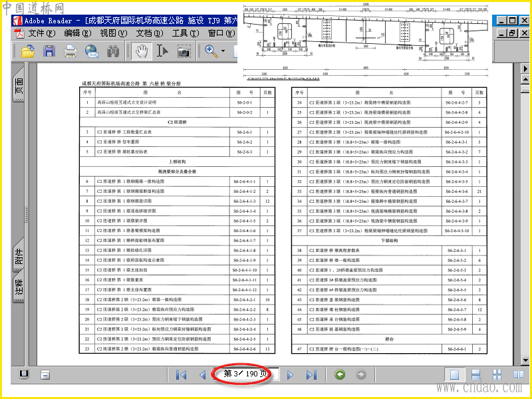Screen dimensions: 532x399
Task: Click title 成都天府国际机场高速公路 第六册 桥梁分册
Action: click(x=131, y=84)
